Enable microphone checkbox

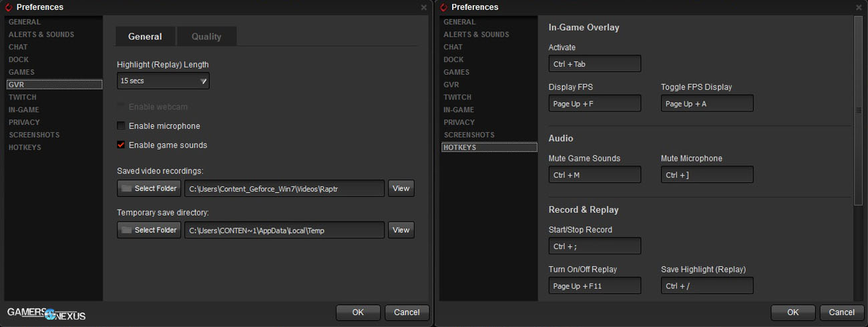click(x=121, y=125)
